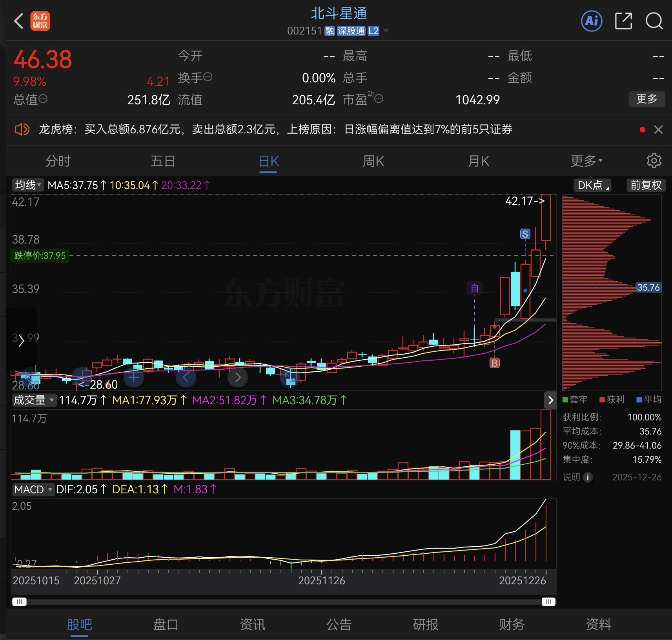
Task: Tap the red B buy marker
Action: click(x=494, y=363)
